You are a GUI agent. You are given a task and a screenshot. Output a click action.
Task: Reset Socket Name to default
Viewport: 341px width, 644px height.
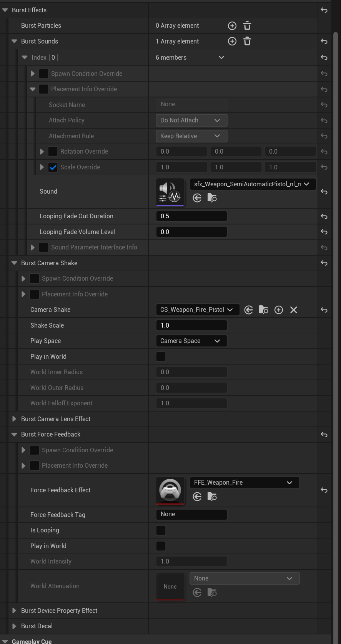pyautogui.click(x=324, y=105)
